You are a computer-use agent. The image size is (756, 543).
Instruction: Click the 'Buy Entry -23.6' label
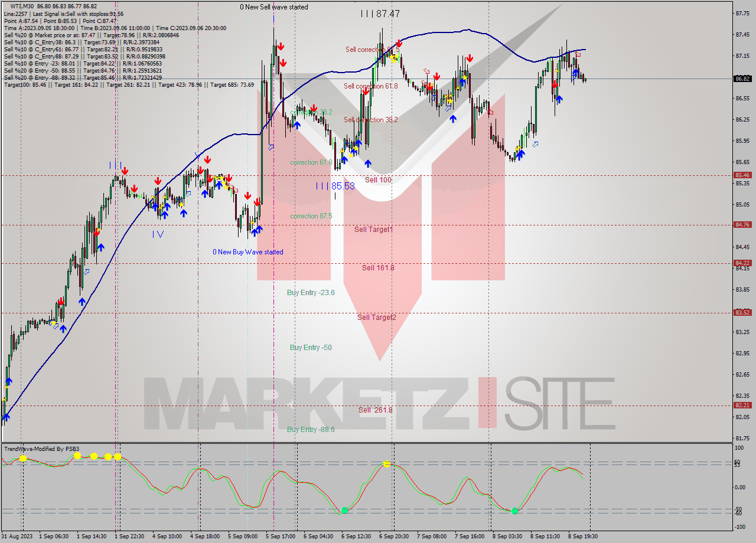(311, 292)
